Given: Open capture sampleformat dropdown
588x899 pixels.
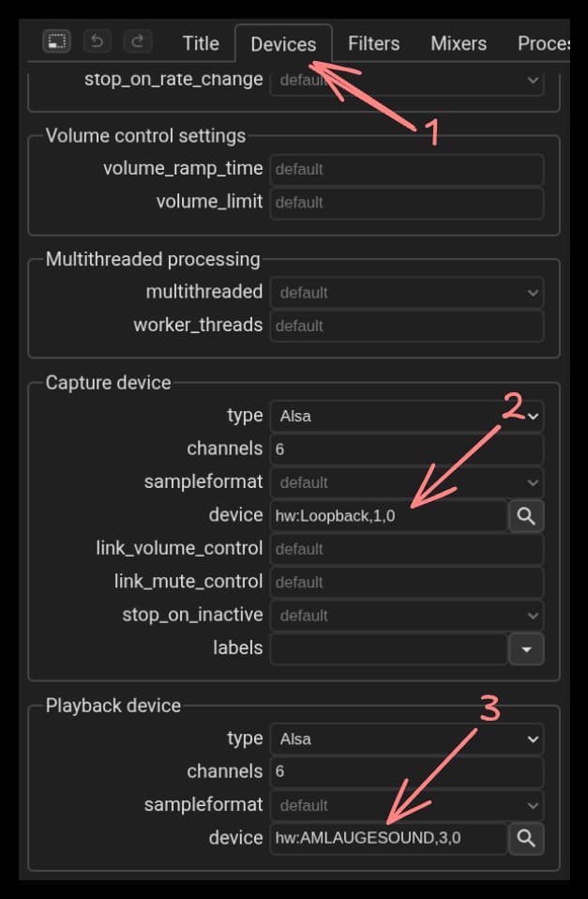Looking at the screenshot, I should tap(406, 482).
